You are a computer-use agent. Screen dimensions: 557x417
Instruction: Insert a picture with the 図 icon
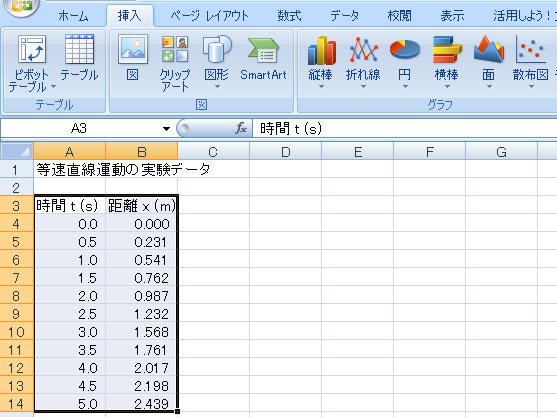(x=133, y=50)
